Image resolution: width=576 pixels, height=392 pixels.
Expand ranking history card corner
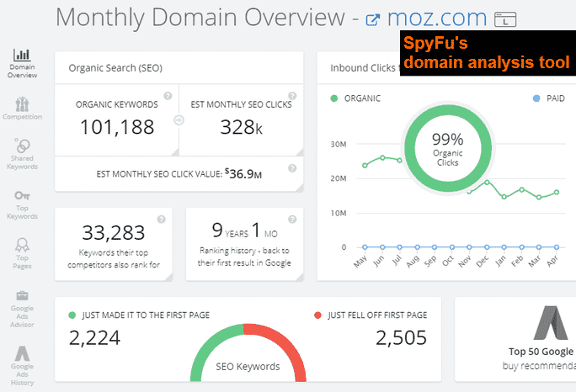tap(300, 277)
